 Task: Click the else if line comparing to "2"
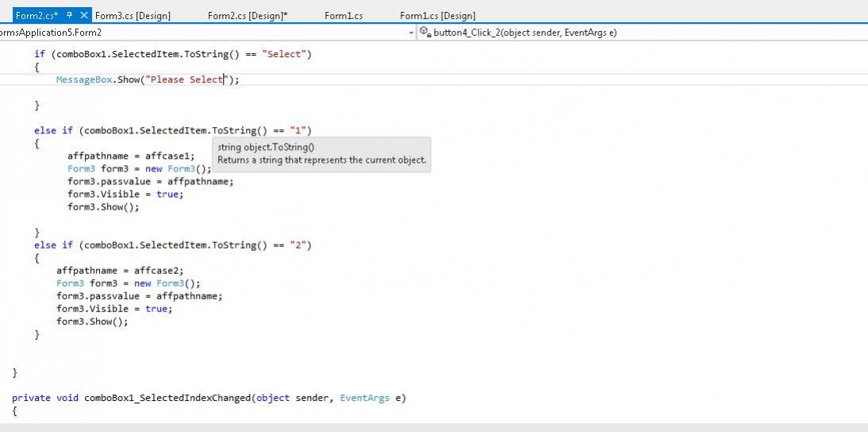pos(173,245)
